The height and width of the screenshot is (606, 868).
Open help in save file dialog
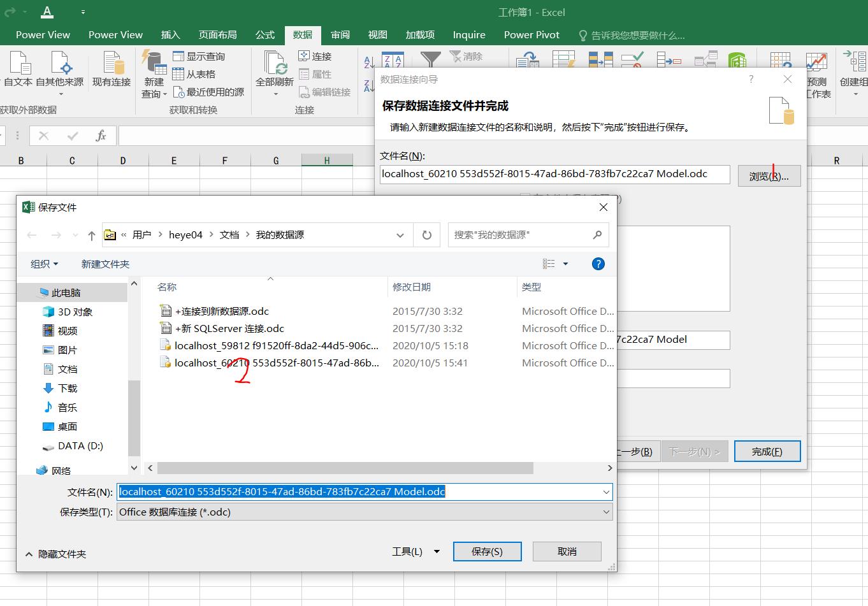[598, 264]
